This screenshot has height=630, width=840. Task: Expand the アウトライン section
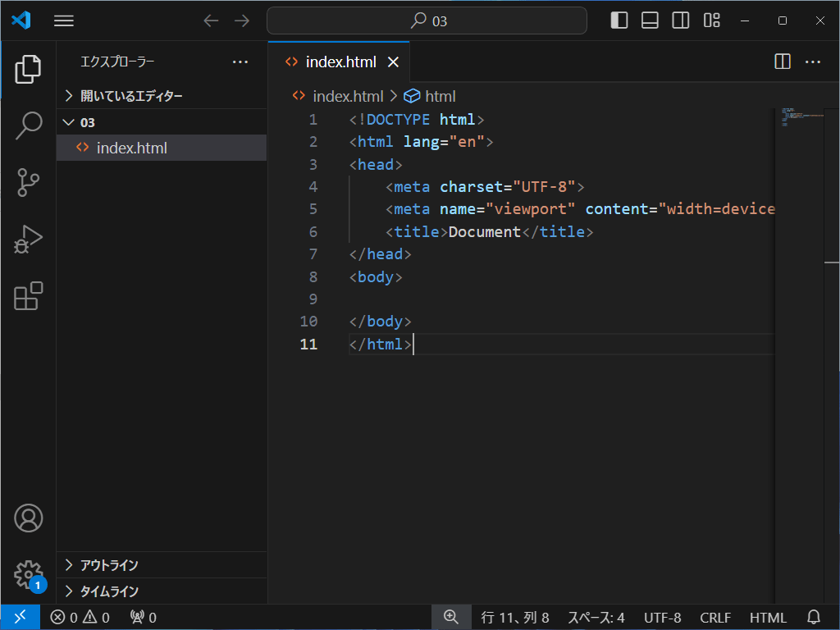[x=109, y=565]
